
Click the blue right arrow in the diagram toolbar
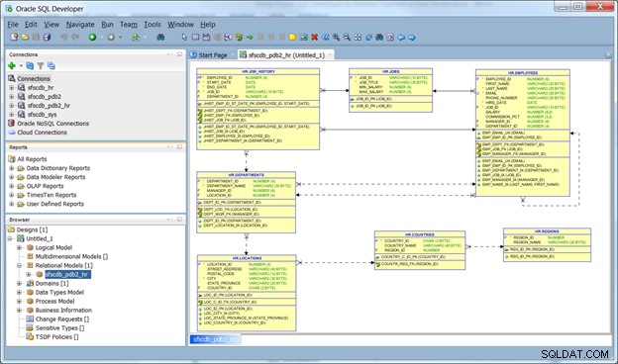412,37
